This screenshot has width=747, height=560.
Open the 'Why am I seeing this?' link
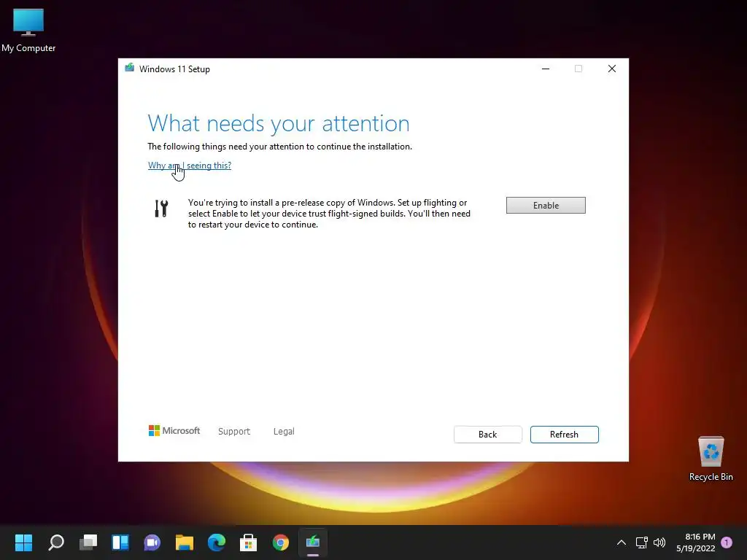pos(190,166)
